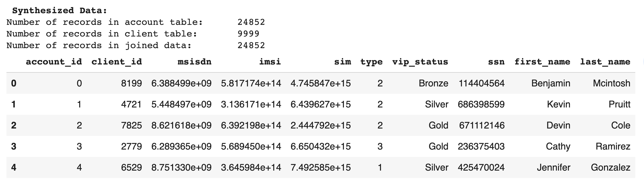644x180 pixels.
Task: Select msisdn value 8.751330e+09
Action: click(x=181, y=167)
